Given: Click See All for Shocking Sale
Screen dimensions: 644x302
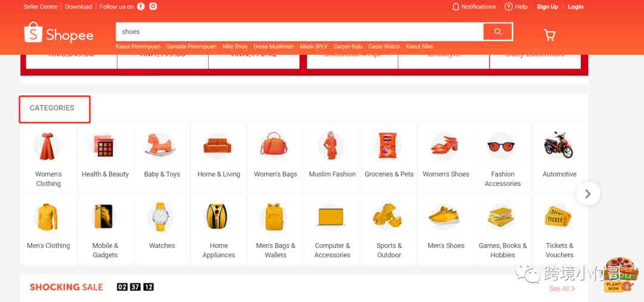Looking at the screenshot, I should [x=562, y=288].
